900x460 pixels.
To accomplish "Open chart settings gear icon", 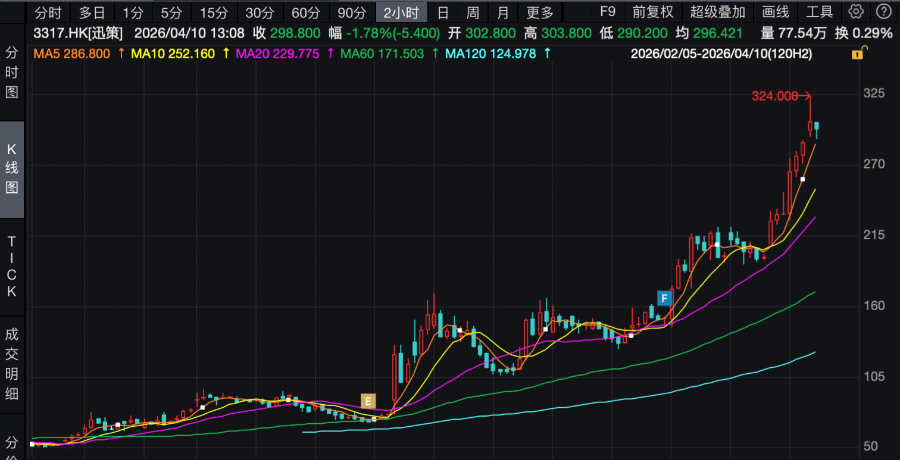I will click(x=856, y=12).
